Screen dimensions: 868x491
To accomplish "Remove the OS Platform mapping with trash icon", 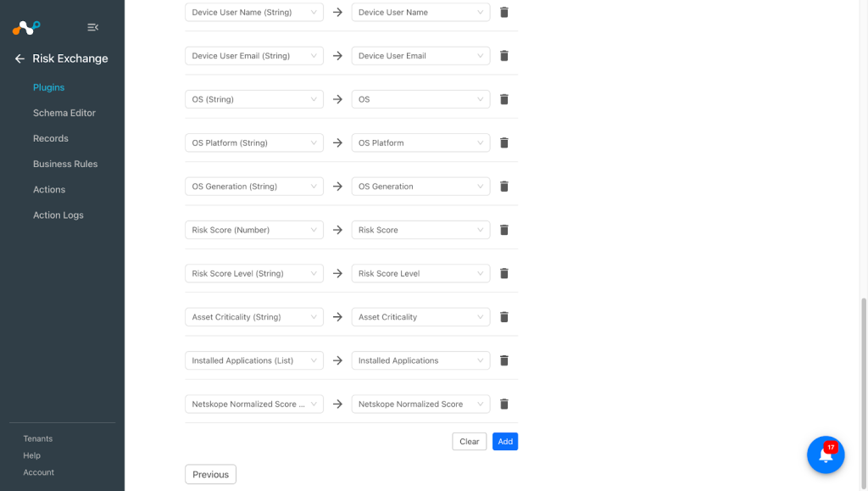I will (504, 142).
